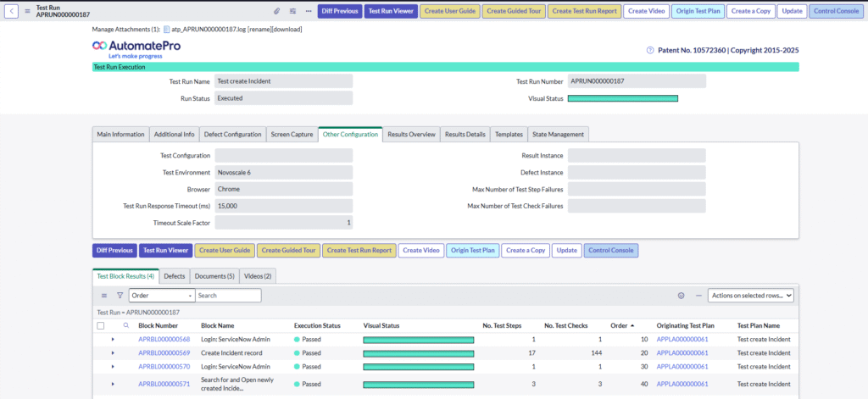The width and height of the screenshot is (868, 399).
Task: Click the help question mark icon
Action: click(650, 50)
